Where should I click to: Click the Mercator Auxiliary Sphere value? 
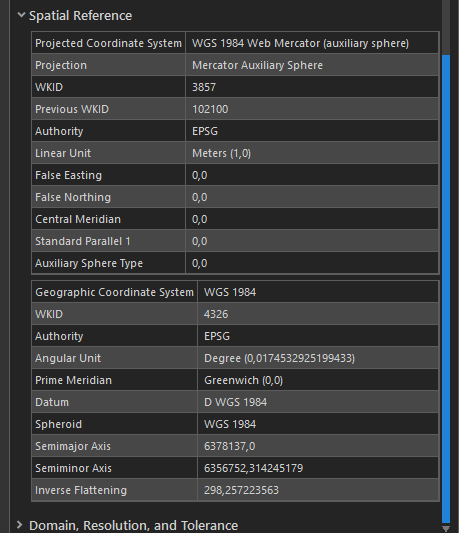pos(257,65)
